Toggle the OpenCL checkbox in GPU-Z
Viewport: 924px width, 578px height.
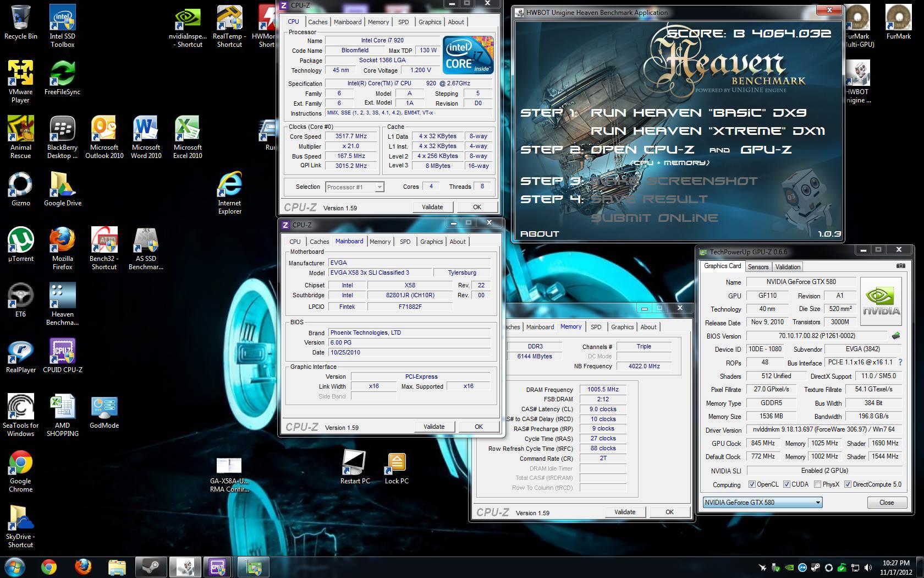[x=752, y=484]
